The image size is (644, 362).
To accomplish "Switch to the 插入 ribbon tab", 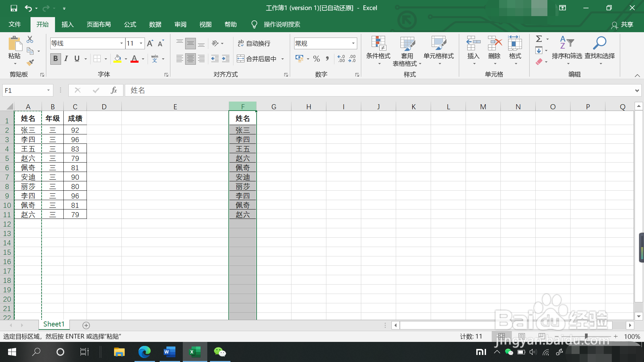I will pos(67,24).
